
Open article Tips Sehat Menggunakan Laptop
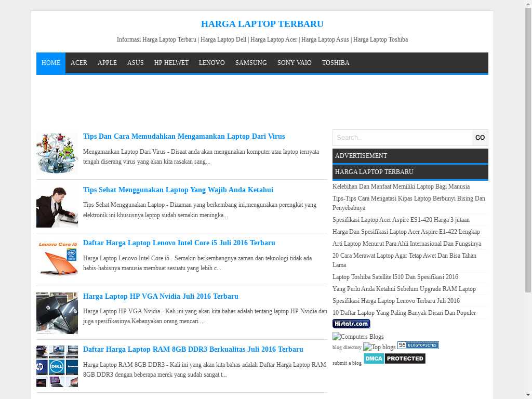pos(178,190)
